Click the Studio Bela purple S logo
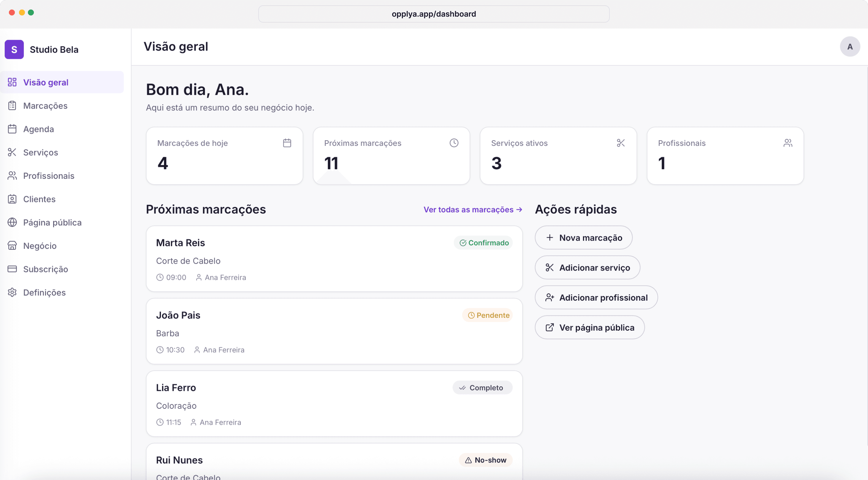Viewport: 868px width, 480px height. (14, 50)
